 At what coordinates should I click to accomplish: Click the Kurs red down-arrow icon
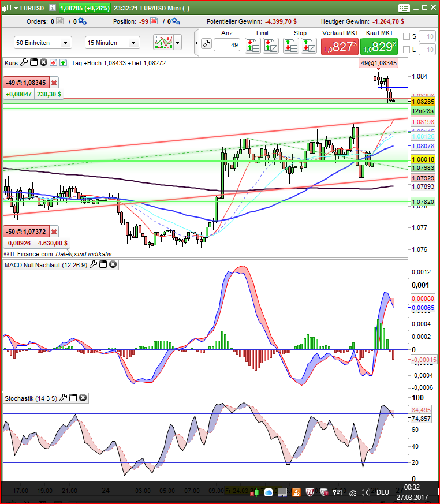[53, 62]
